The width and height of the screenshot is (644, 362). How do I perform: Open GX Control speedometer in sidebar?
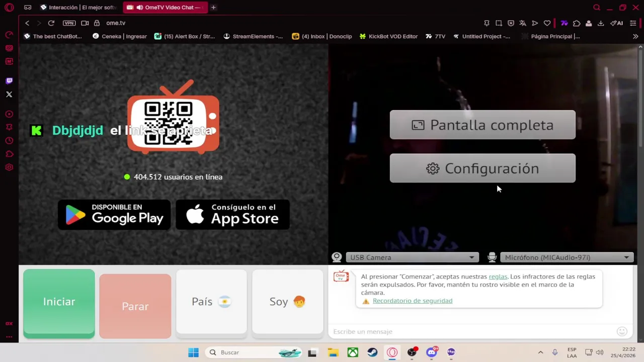(x=9, y=35)
